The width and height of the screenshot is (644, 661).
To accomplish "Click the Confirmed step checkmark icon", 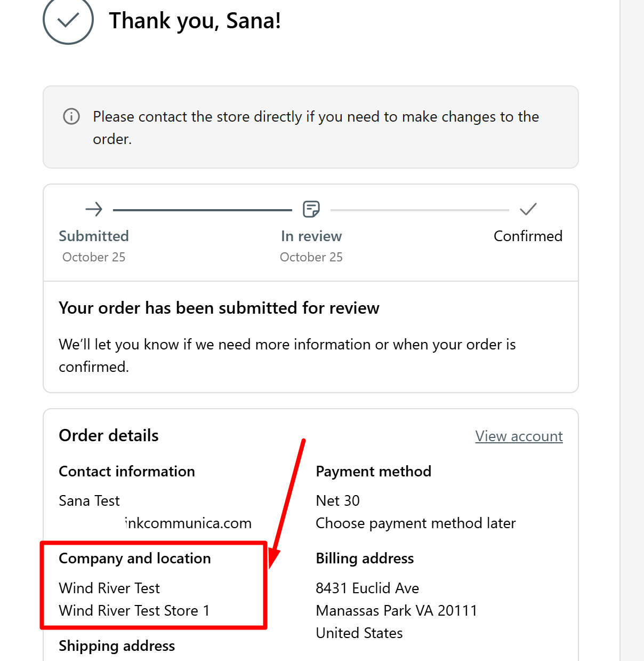I will tap(528, 209).
